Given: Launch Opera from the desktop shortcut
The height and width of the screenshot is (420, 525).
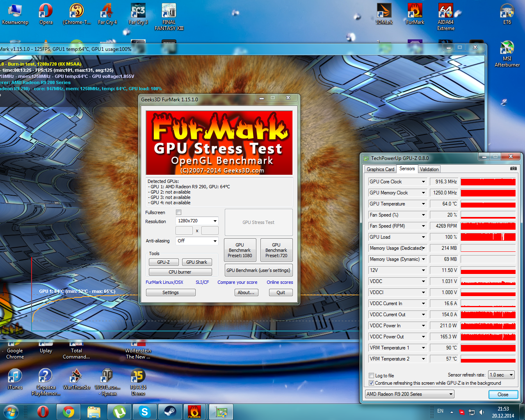Looking at the screenshot, I should (46, 14).
